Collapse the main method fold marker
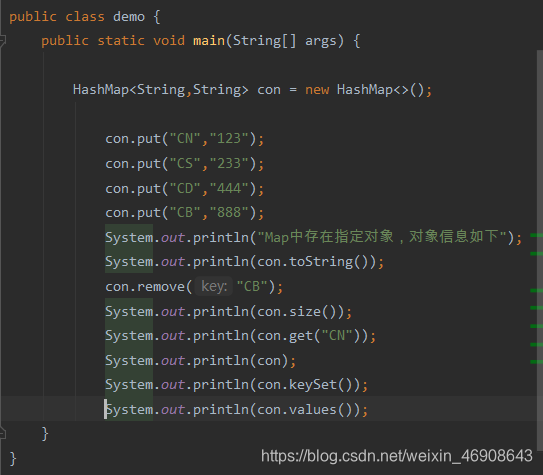Screen dimensions: 543x475 tap(3, 41)
